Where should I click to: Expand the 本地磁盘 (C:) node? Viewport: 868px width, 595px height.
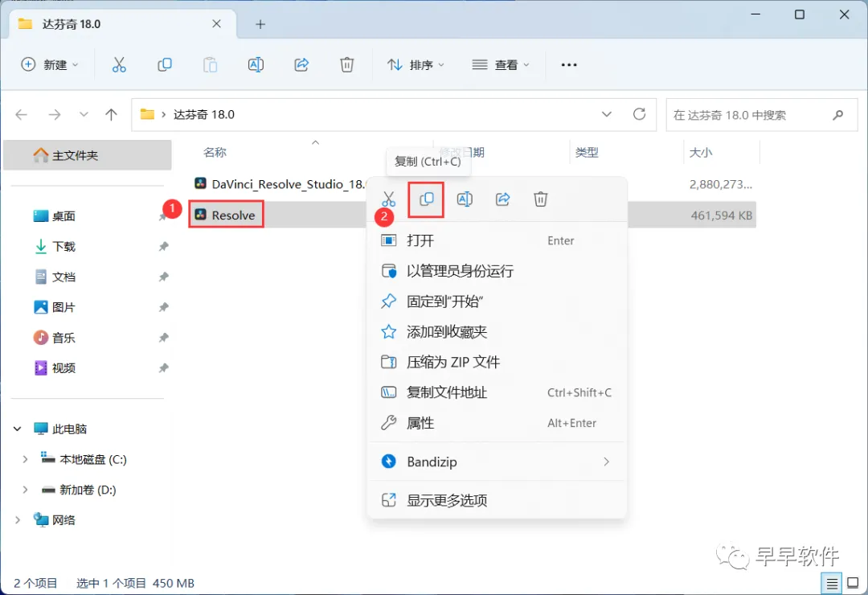[x=25, y=459]
